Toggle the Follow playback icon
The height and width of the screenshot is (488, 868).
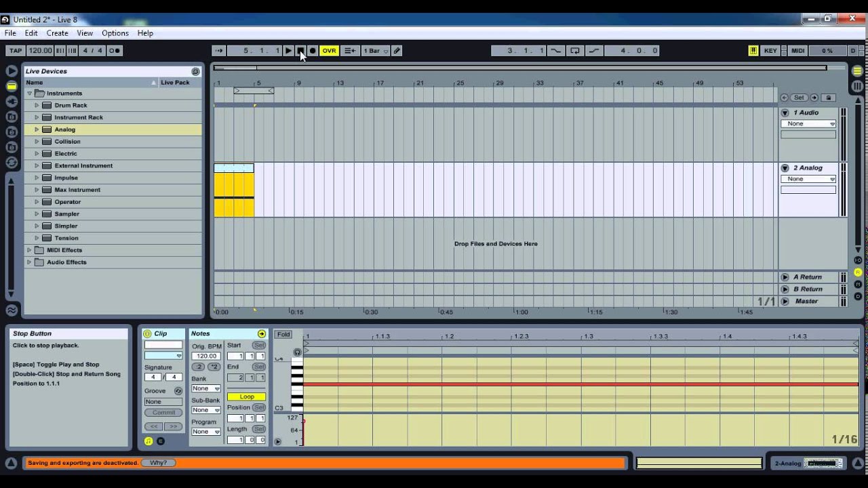(x=218, y=51)
